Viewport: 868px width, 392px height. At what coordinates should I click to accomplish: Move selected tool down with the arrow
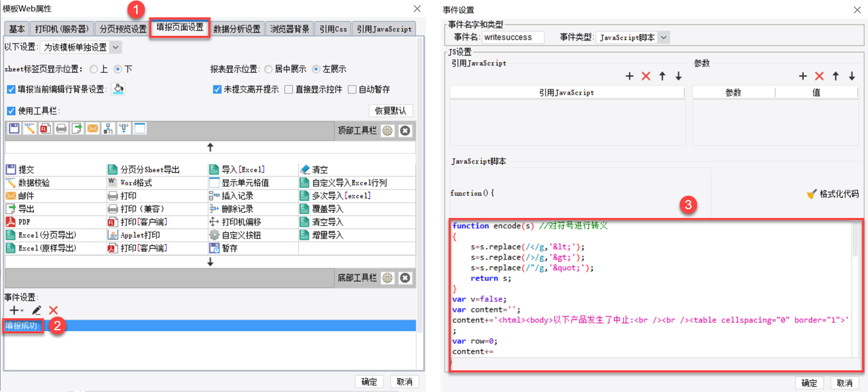coord(210,262)
